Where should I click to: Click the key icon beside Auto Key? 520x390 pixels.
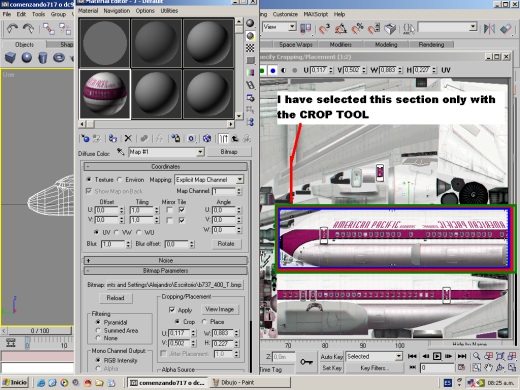click(x=306, y=361)
